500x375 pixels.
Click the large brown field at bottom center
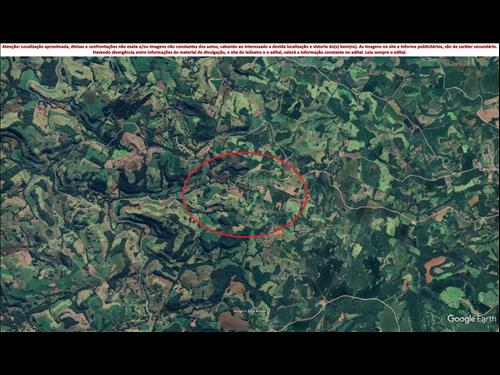[234, 321]
